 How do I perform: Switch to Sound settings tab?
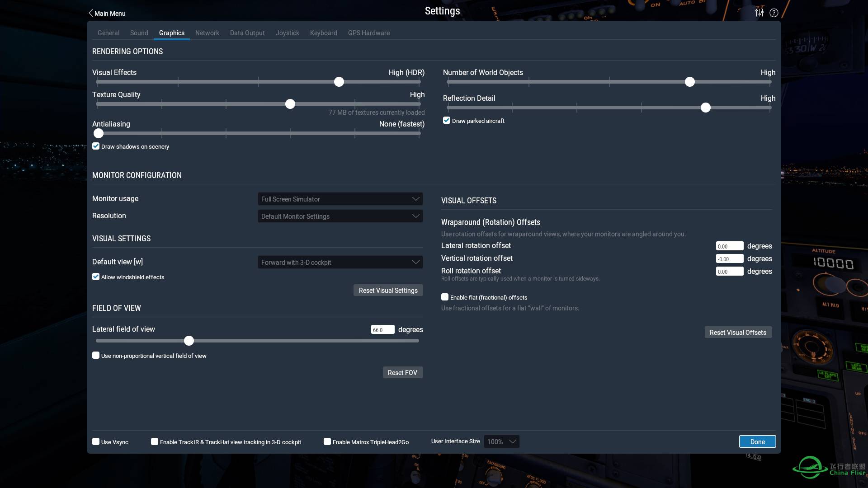click(139, 33)
